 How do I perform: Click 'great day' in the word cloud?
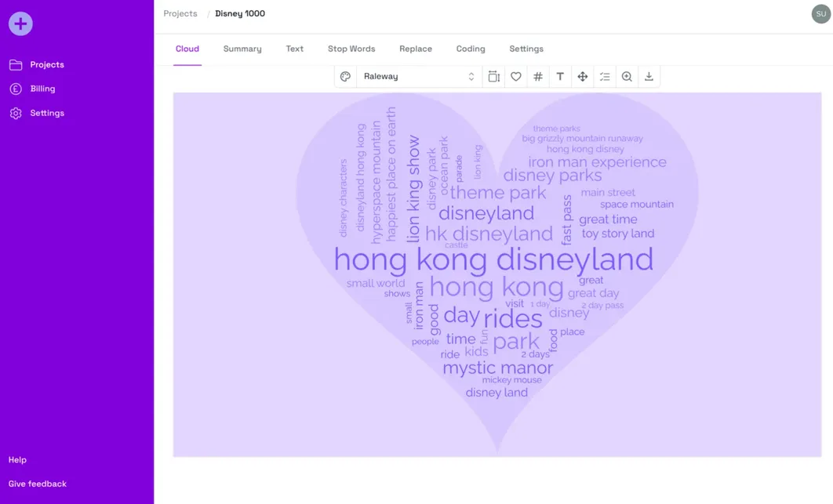(594, 293)
